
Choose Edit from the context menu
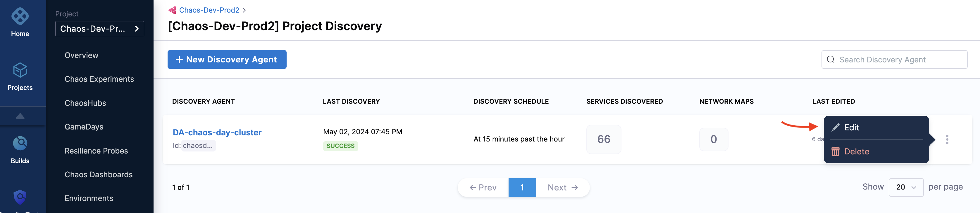[851, 128]
